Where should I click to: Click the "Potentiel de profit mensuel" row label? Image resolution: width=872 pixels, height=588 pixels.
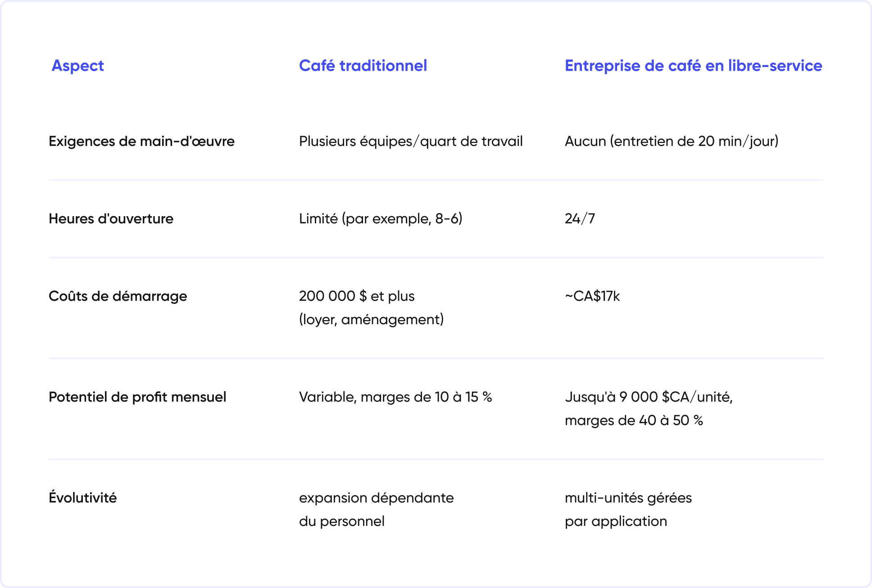point(137,397)
